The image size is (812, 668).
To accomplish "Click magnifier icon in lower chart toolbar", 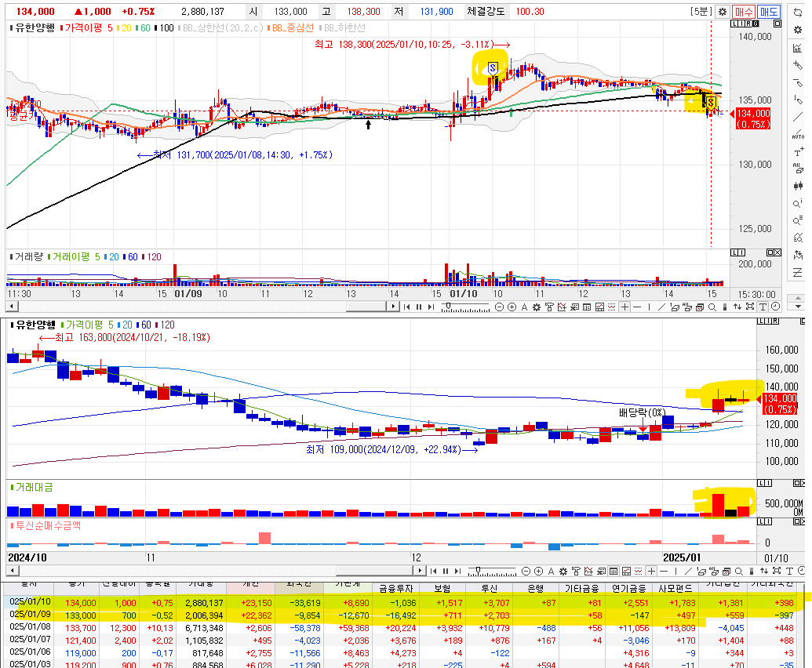I will point(739,572).
